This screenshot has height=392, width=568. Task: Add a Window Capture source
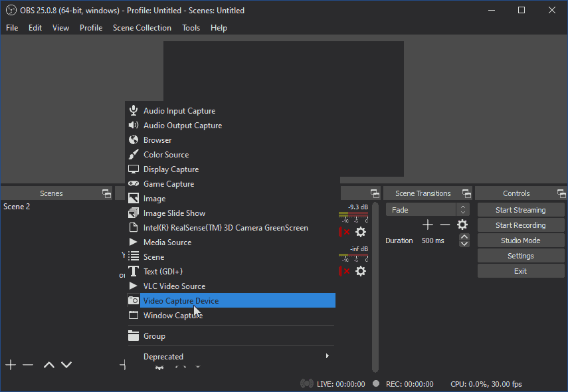231,315
